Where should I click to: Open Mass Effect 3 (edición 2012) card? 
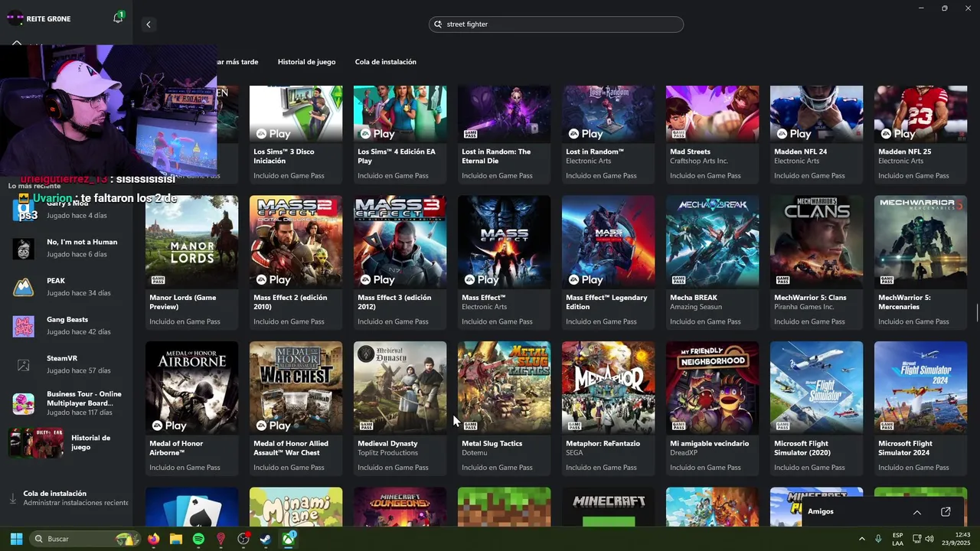coord(400,263)
